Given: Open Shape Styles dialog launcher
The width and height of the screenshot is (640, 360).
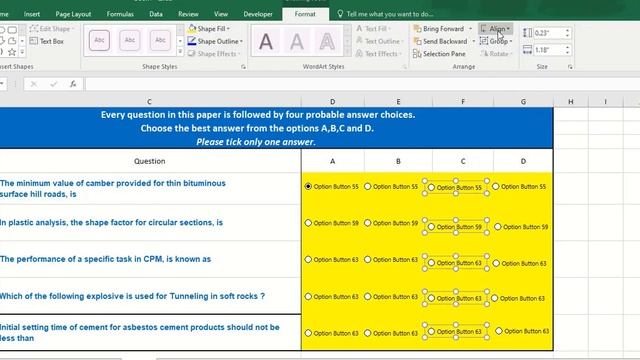Looking at the screenshot, I should pyautogui.click(x=243, y=67).
